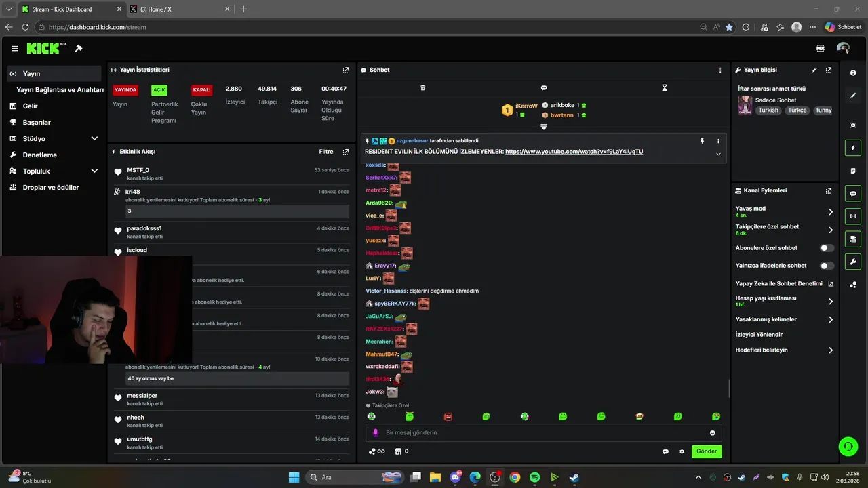Click the Turkish tag

768,110
